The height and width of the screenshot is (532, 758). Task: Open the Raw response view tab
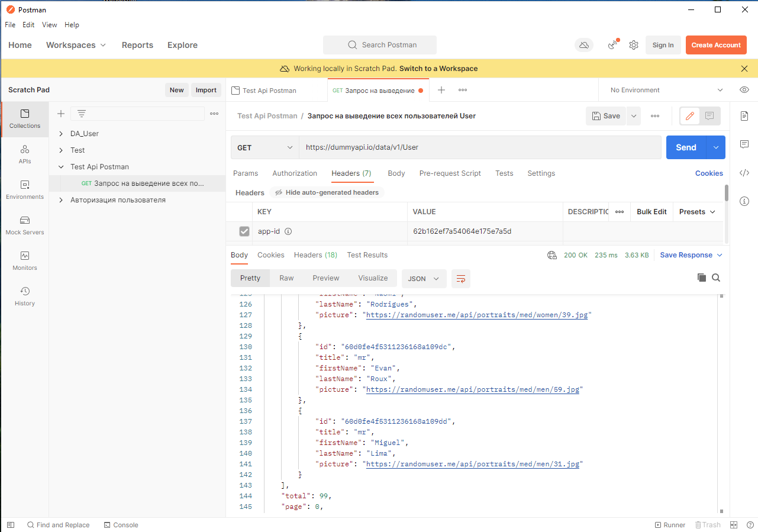coord(286,278)
